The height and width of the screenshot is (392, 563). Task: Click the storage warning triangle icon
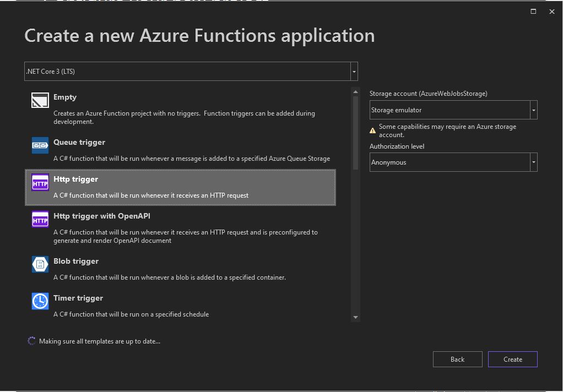tap(373, 130)
